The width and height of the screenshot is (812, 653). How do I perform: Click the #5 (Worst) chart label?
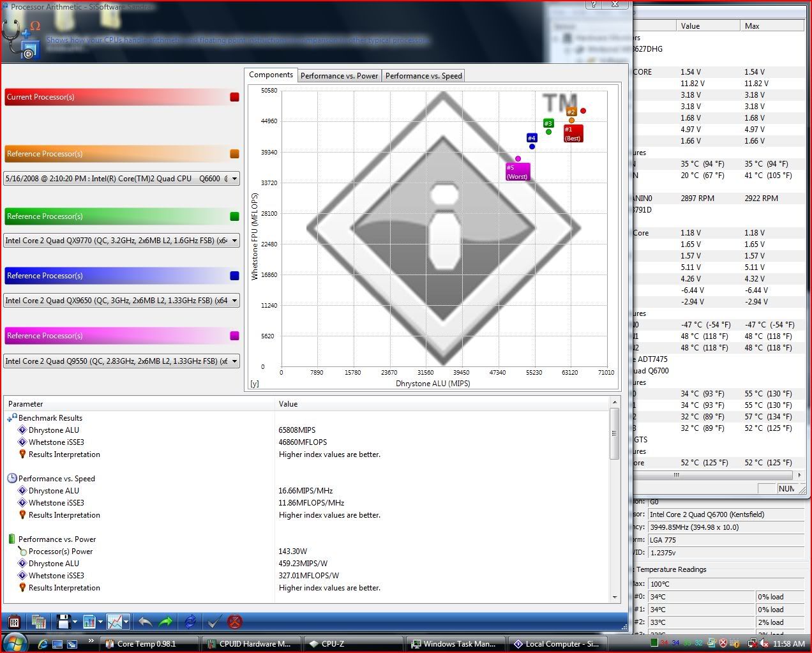pyautogui.click(x=518, y=172)
